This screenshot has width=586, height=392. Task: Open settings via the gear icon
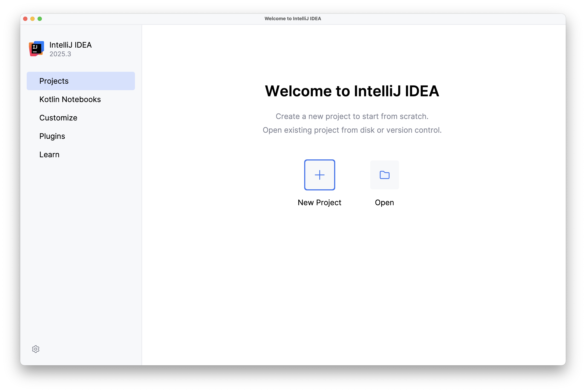click(36, 349)
